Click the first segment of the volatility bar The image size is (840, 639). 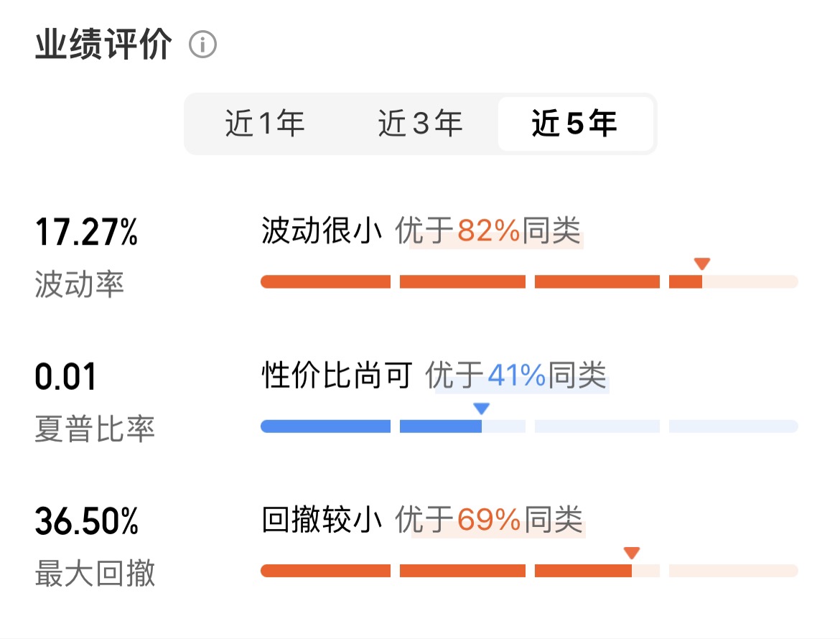pyautogui.click(x=326, y=281)
